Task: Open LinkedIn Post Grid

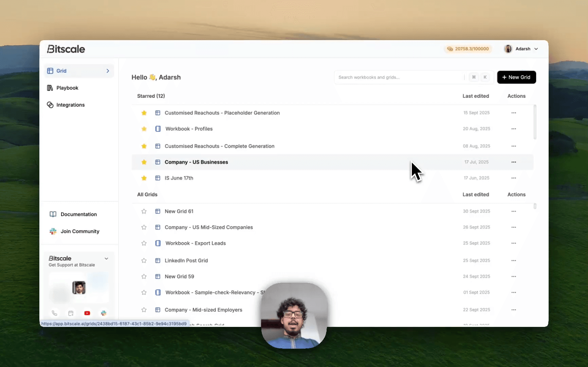Action: click(186, 261)
